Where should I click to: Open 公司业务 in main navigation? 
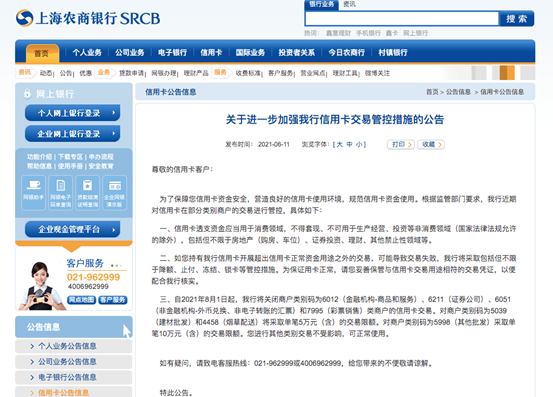click(130, 53)
